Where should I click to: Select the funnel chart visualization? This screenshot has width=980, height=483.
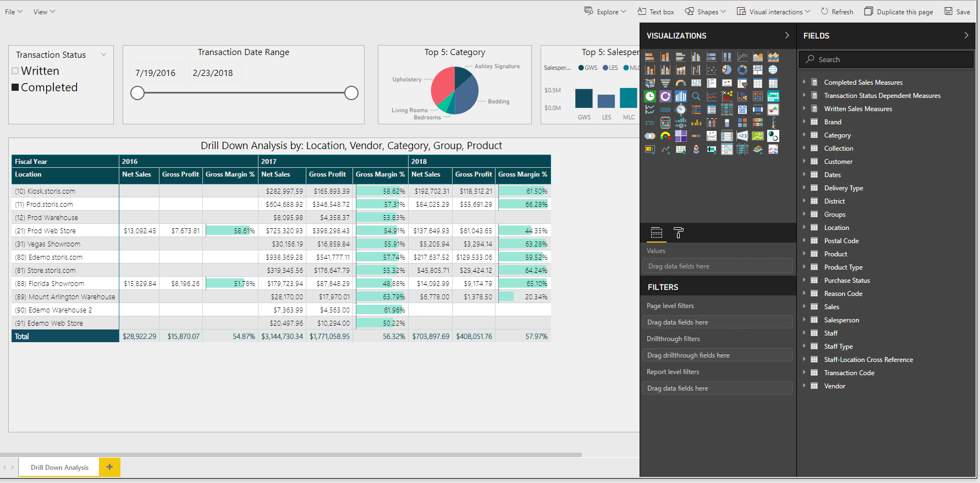(x=665, y=83)
